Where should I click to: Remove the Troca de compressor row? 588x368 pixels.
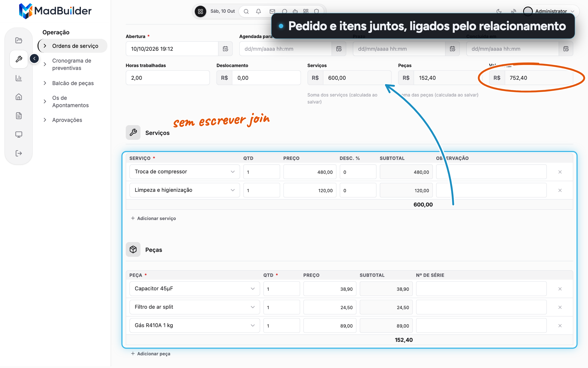(560, 172)
